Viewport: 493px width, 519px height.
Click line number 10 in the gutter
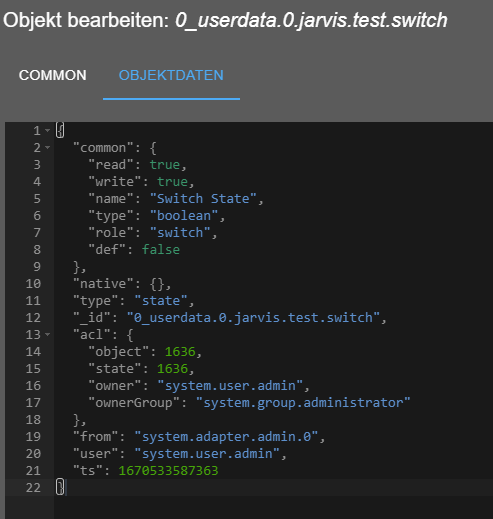33,284
